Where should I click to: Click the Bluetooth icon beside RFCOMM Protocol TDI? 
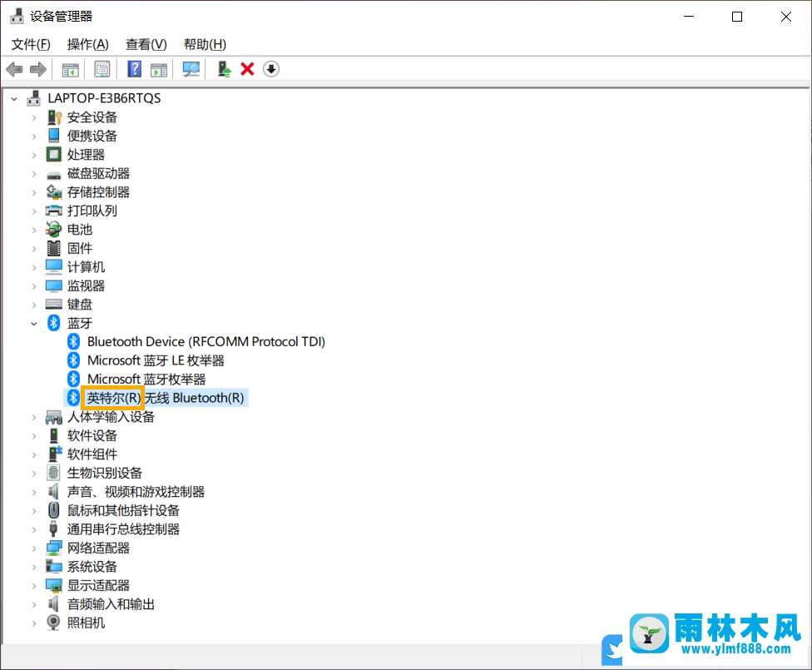pos(73,341)
